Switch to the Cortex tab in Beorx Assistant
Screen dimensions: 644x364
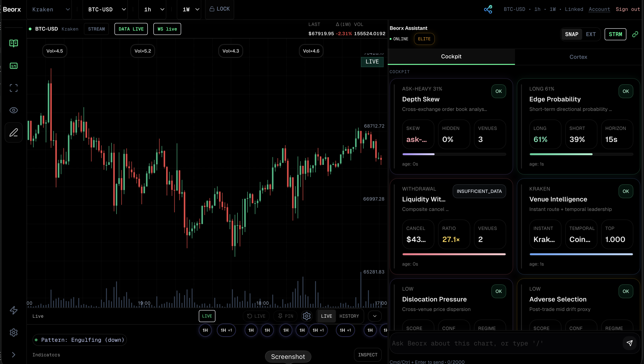tap(578, 57)
